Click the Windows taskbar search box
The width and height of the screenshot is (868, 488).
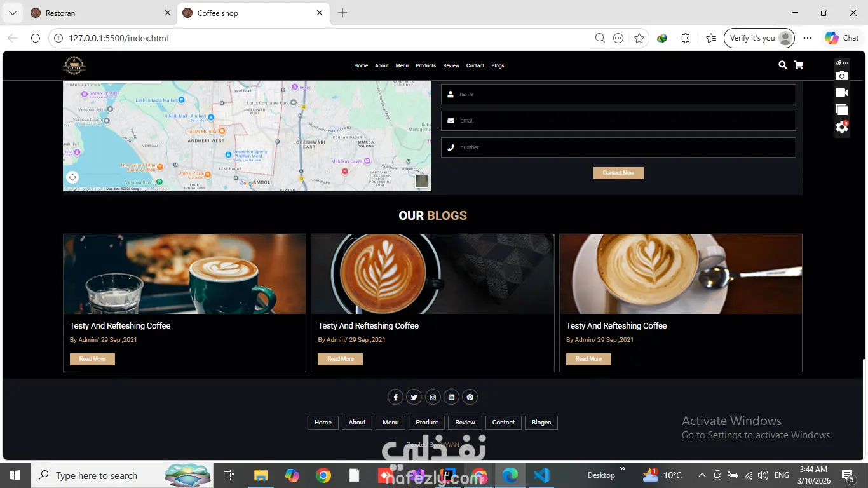click(x=121, y=475)
